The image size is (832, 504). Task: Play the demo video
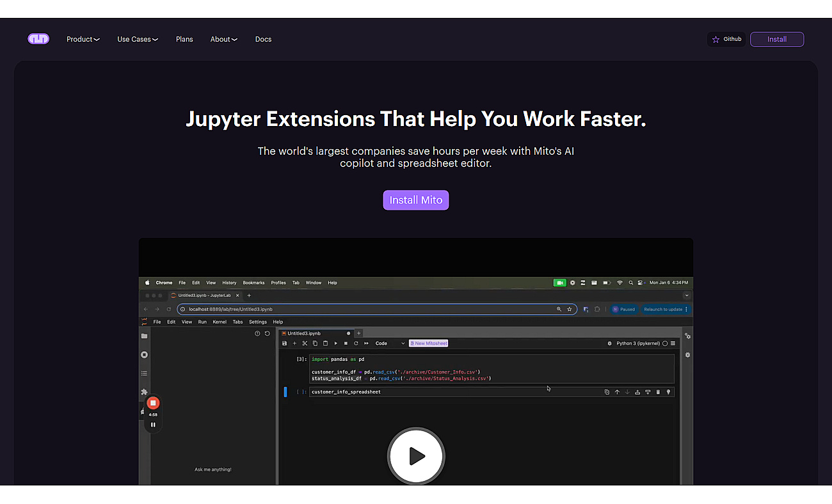416,456
